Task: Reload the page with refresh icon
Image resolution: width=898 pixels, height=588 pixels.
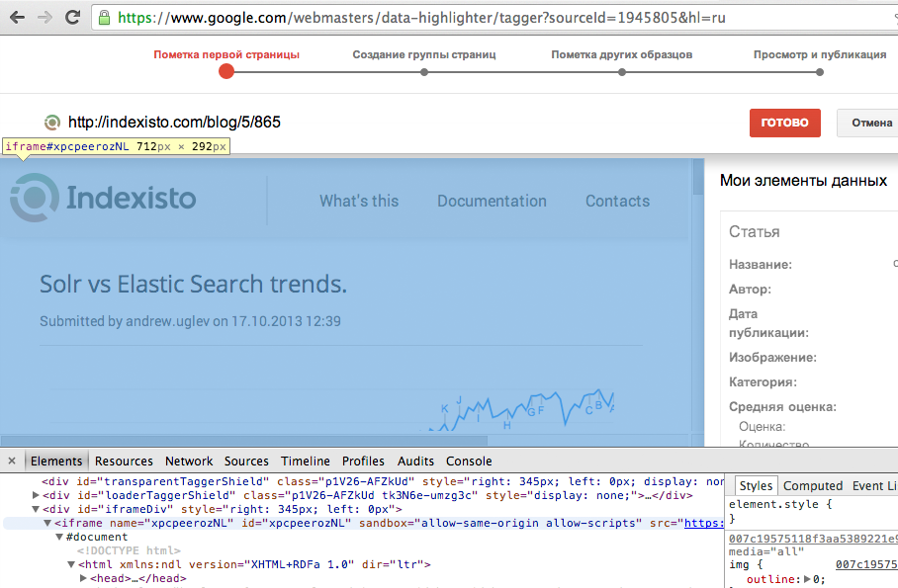Action: coord(72,17)
